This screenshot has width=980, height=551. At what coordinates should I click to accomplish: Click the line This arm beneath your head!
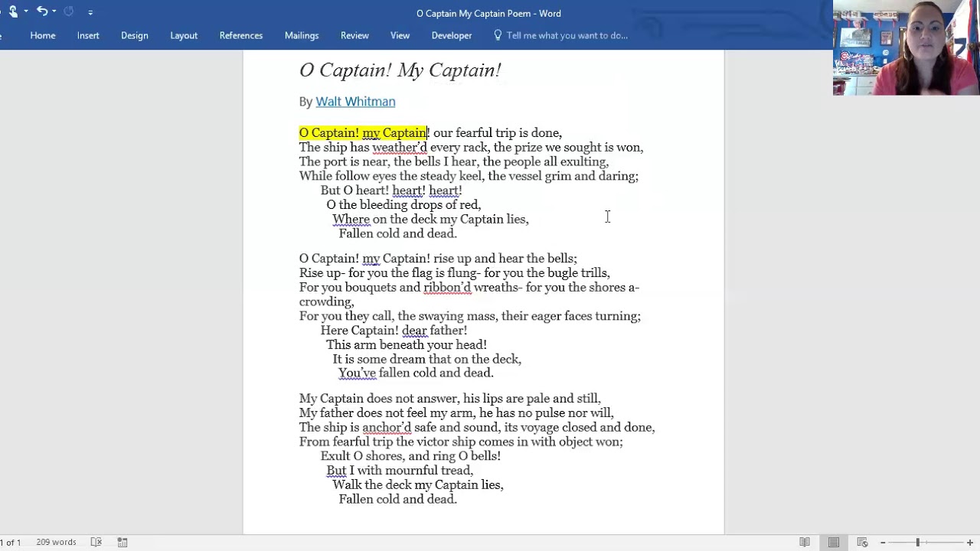(407, 344)
